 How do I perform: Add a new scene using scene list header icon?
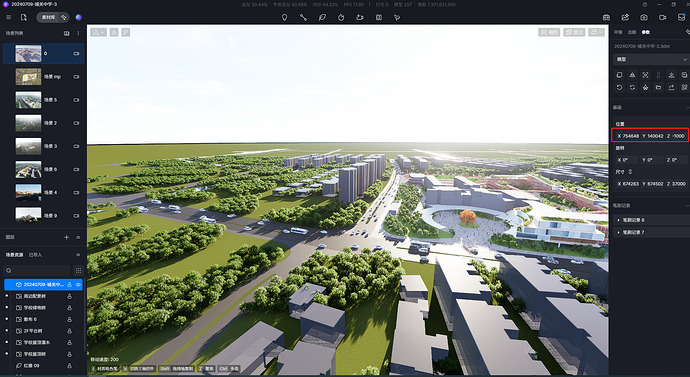click(66, 33)
